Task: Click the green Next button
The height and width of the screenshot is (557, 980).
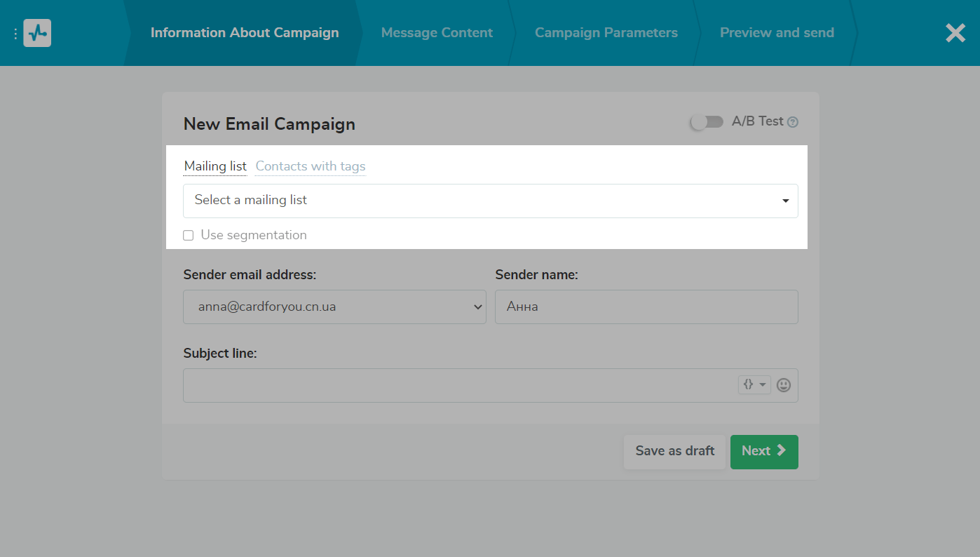Action: pyautogui.click(x=763, y=451)
